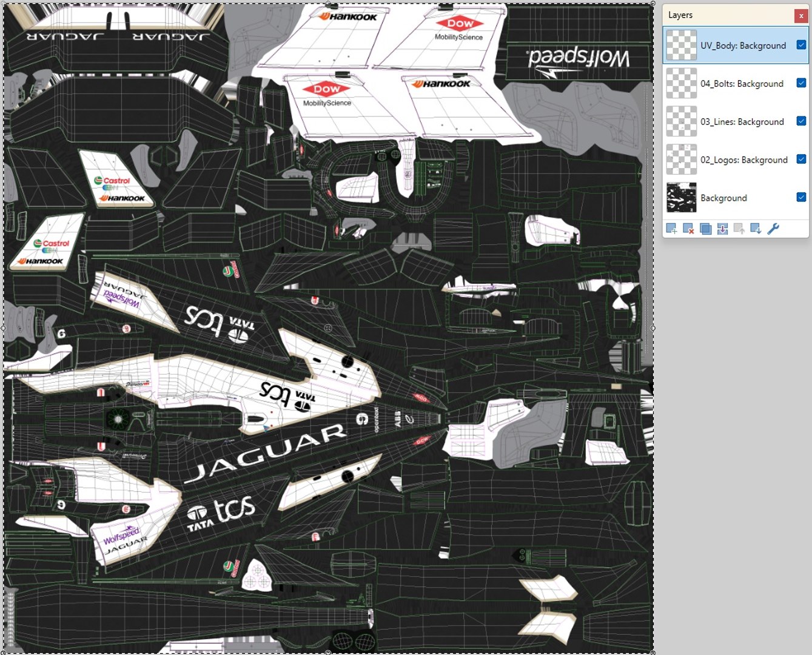Select the UV_Body: Background layer name

tap(743, 45)
